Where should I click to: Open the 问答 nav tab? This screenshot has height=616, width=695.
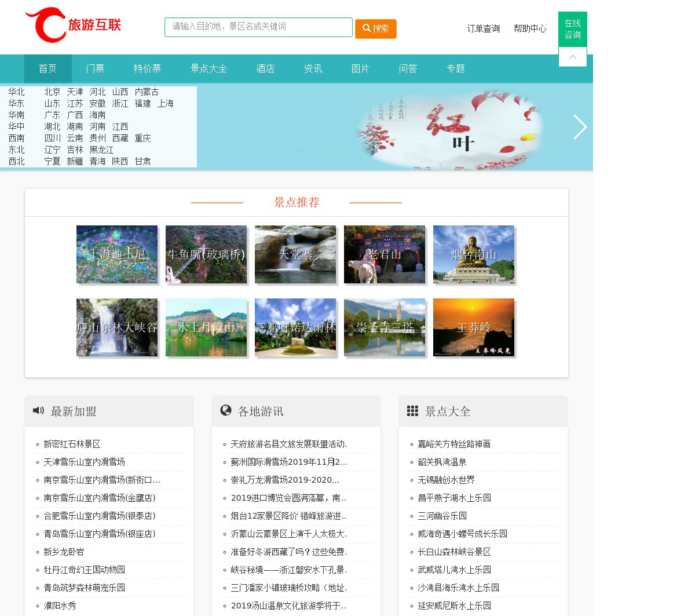pyautogui.click(x=408, y=69)
